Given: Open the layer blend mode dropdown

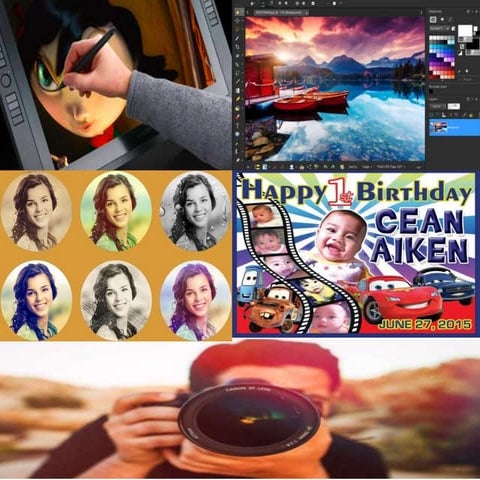Looking at the screenshot, I should point(437,106).
